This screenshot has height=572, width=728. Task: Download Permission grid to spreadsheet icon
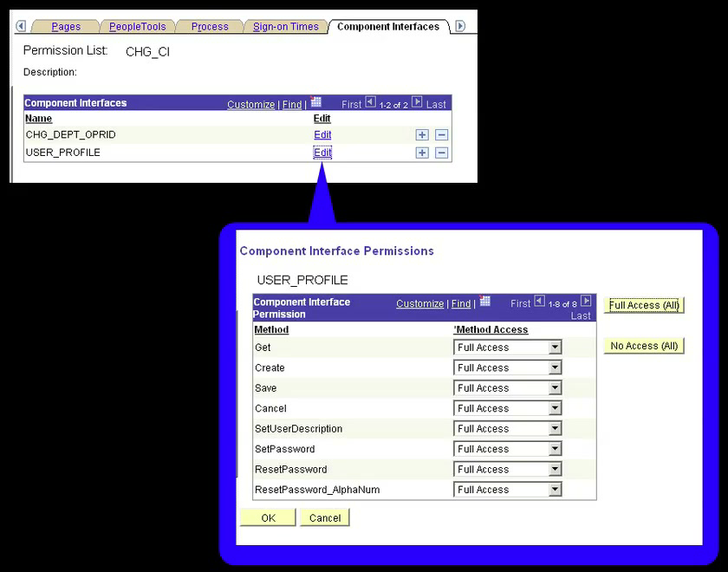[x=485, y=301]
